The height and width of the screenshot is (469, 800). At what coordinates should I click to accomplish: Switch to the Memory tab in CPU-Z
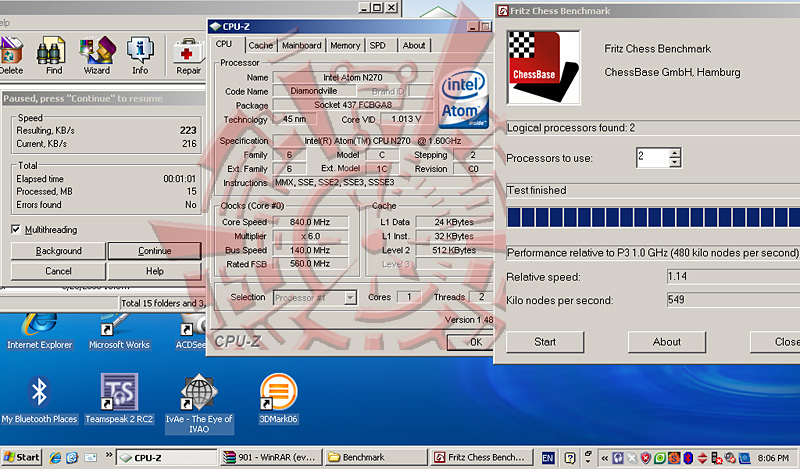(x=345, y=45)
